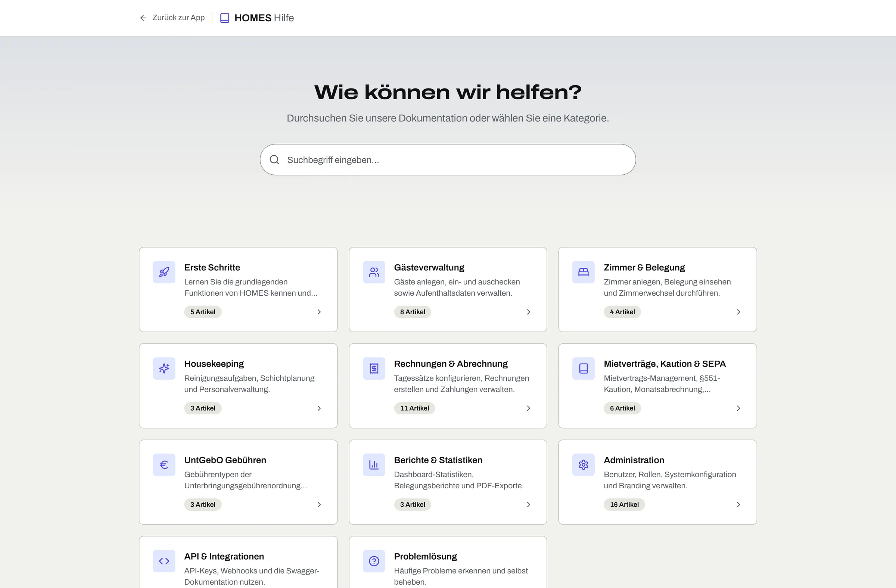Click the people icon for Gästeverwaltung
This screenshot has height=588, width=896.
point(374,272)
